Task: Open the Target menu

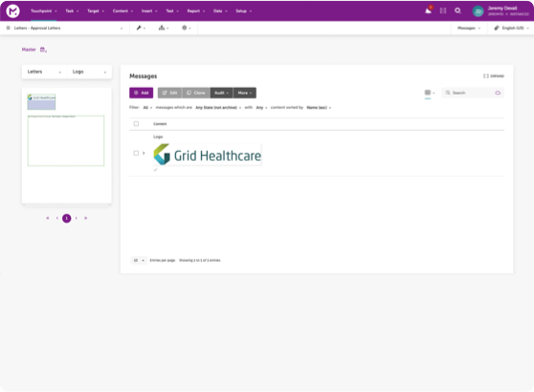Action: (96, 11)
